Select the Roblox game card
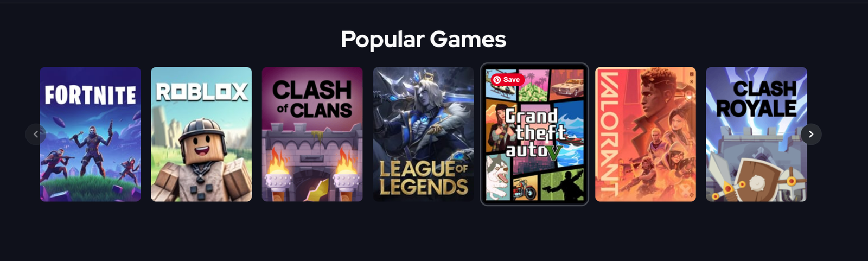Image resolution: width=868 pixels, height=261 pixels. pos(201,134)
